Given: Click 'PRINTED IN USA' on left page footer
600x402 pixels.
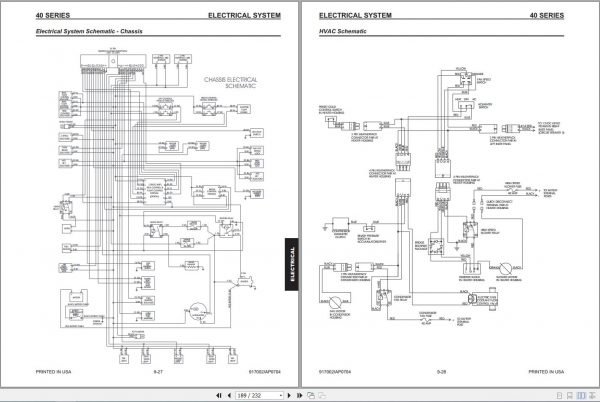Looking at the screenshot, I should [53, 372].
